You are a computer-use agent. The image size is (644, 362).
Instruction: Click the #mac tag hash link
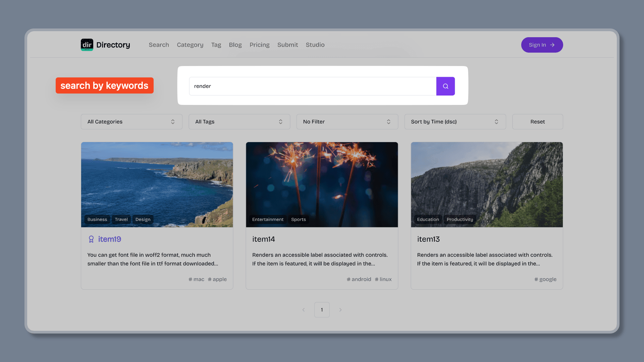tap(196, 279)
